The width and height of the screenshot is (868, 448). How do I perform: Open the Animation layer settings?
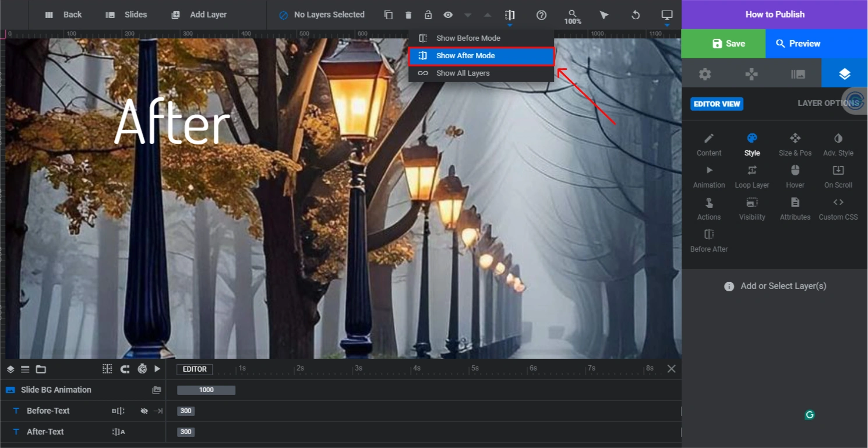pyautogui.click(x=709, y=177)
